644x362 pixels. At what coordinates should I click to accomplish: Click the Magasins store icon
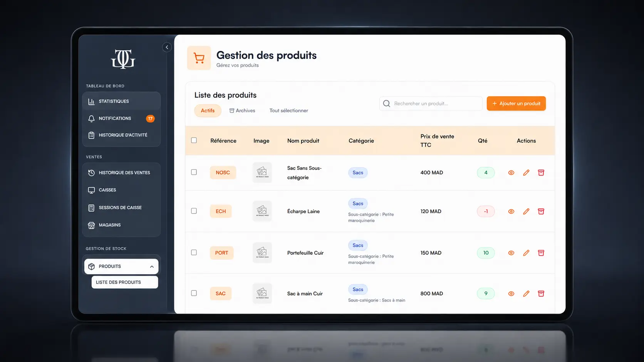coord(91,225)
